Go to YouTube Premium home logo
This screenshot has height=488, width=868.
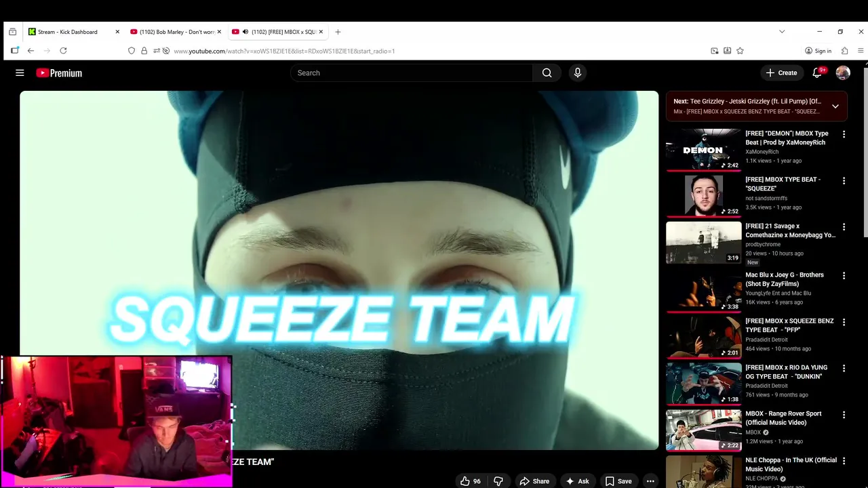point(59,73)
